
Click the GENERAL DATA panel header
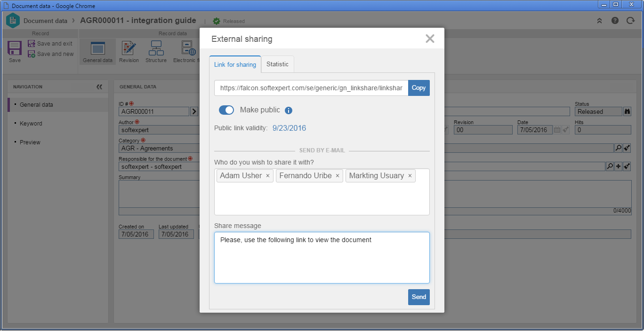138,87
